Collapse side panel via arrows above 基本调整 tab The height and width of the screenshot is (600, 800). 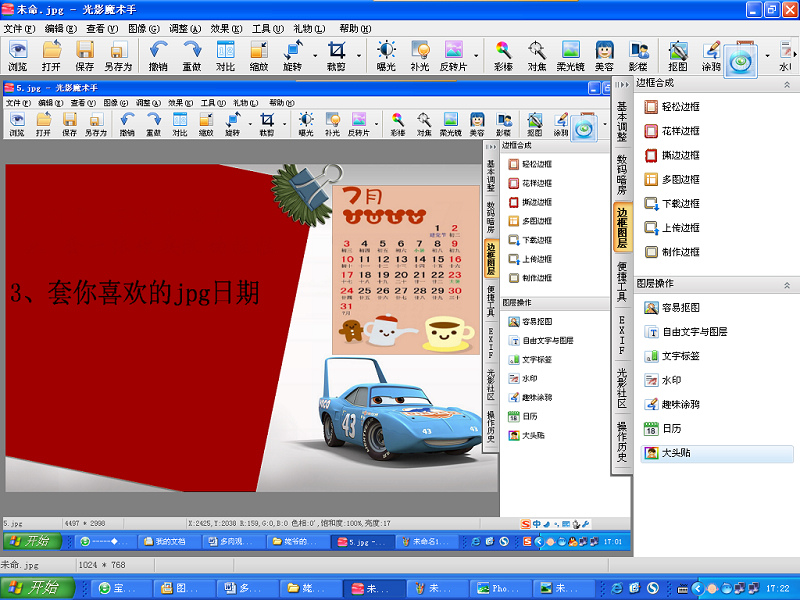(621, 84)
